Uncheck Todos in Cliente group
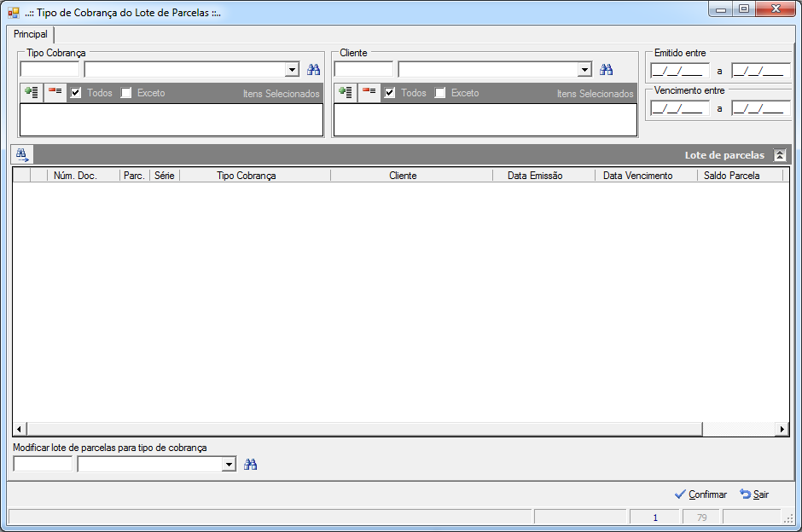 click(x=390, y=92)
